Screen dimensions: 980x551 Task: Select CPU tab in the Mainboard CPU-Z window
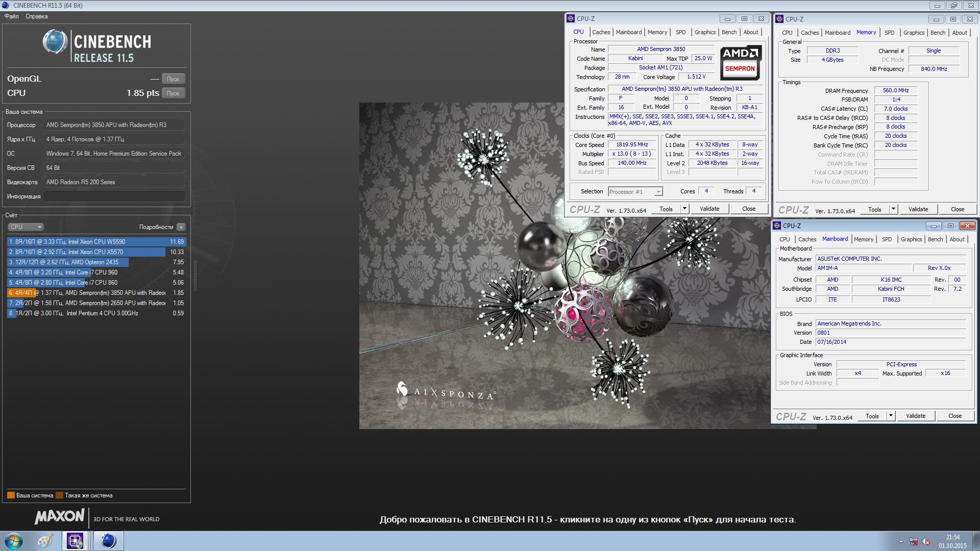(785, 239)
